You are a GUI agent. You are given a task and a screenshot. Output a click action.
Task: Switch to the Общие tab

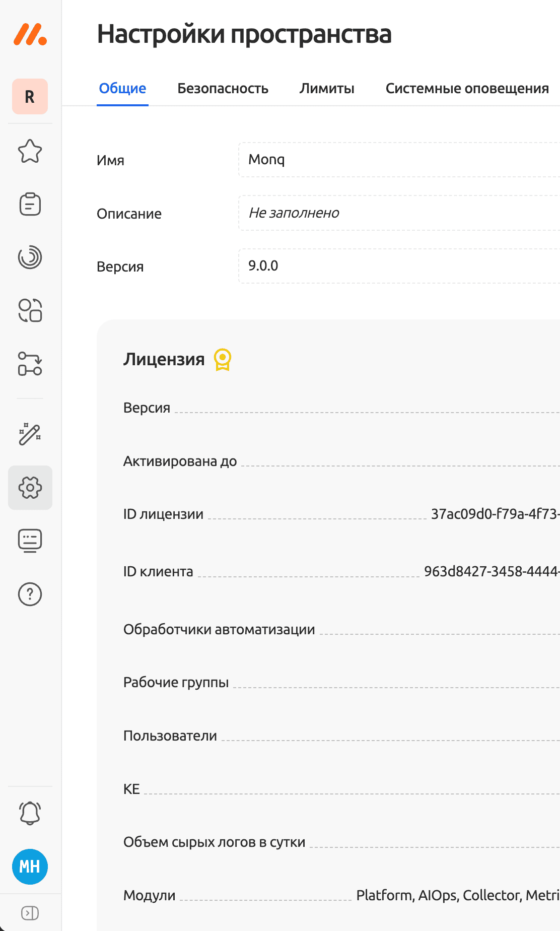click(x=122, y=89)
